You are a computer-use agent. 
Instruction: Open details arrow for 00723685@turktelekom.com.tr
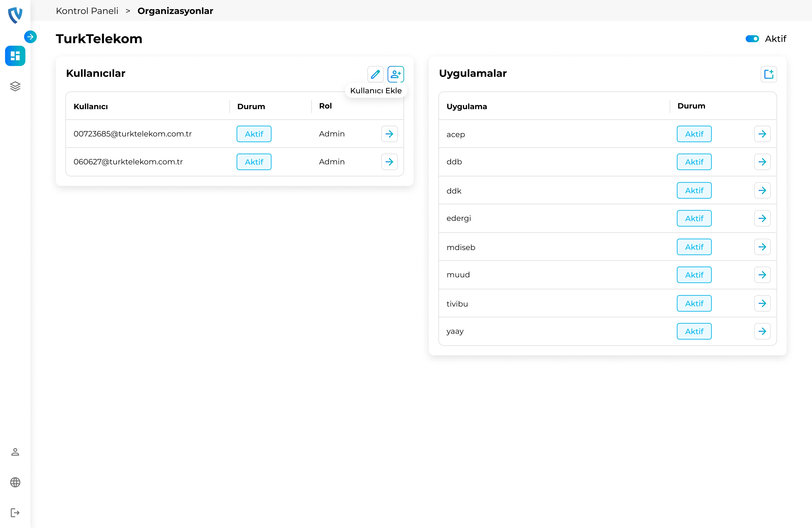(389, 134)
